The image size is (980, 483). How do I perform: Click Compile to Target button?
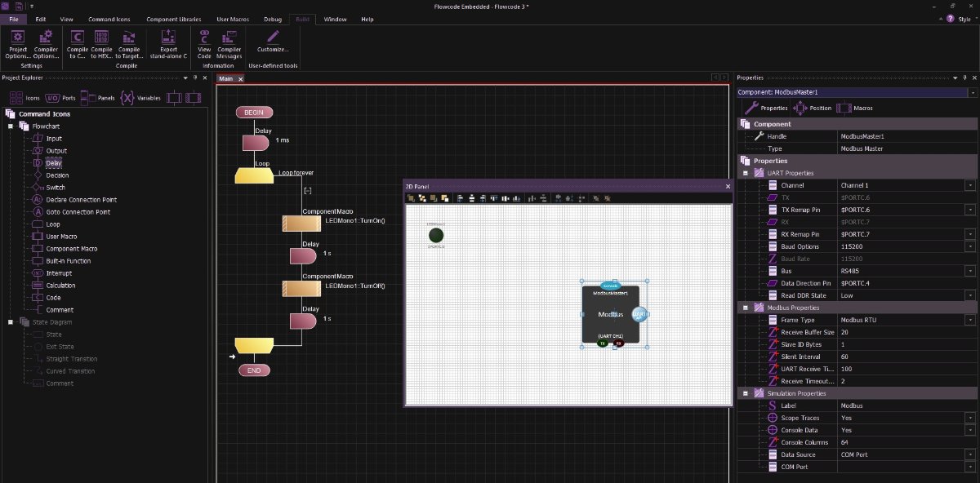(128, 44)
